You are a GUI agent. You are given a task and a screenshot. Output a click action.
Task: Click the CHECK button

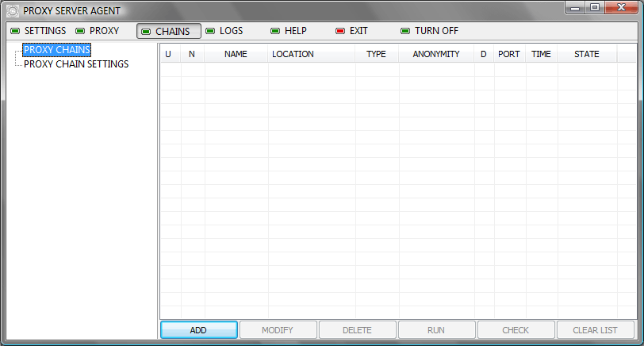click(516, 330)
